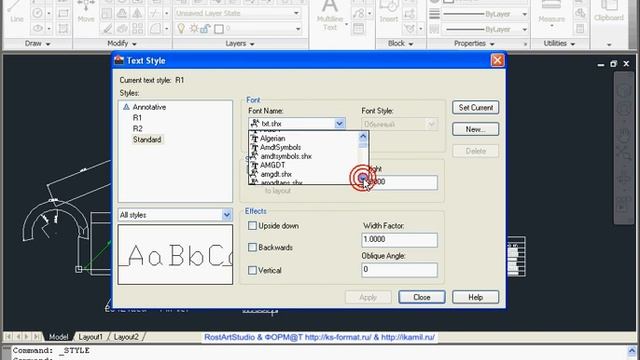Click the linetype icon below the lineweight icon
640x360 pixels.
(x=434, y=29)
